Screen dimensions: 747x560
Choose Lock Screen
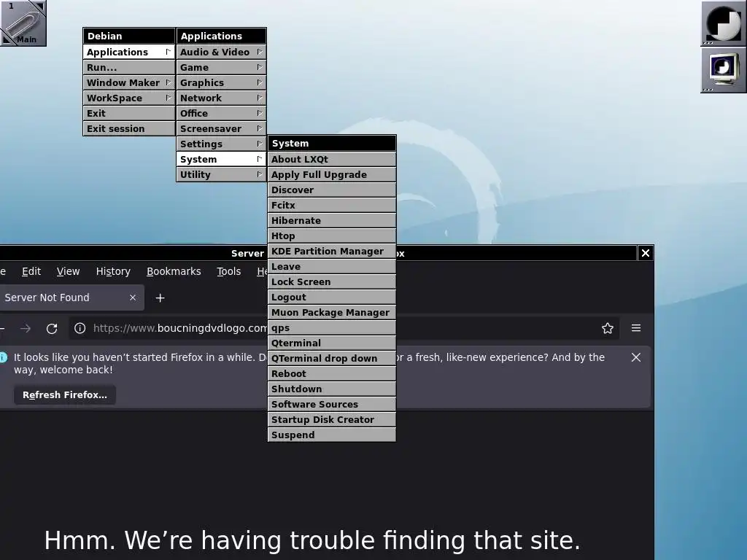coord(332,282)
